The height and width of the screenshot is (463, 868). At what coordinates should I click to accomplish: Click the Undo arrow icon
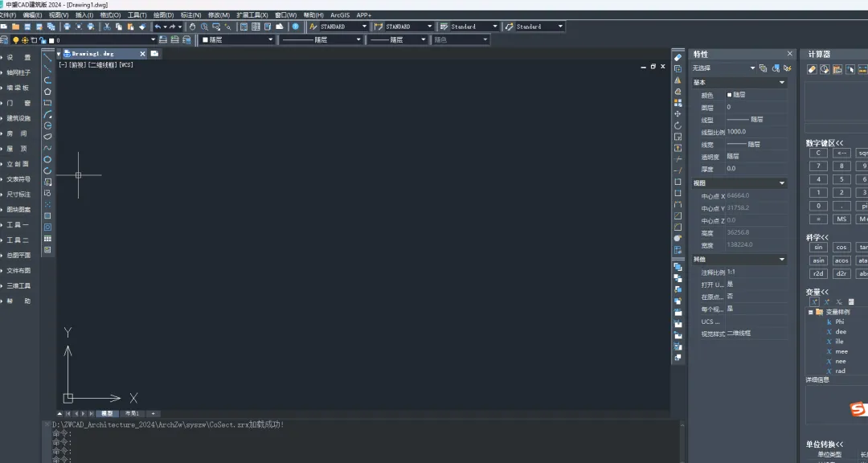(x=158, y=27)
